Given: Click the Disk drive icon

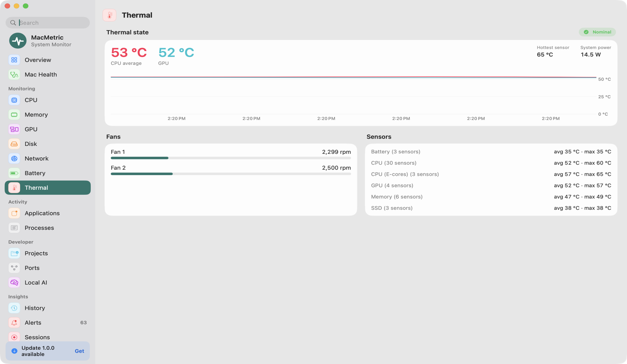Looking at the screenshot, I should pyautogui.click(x=14, y=144).
